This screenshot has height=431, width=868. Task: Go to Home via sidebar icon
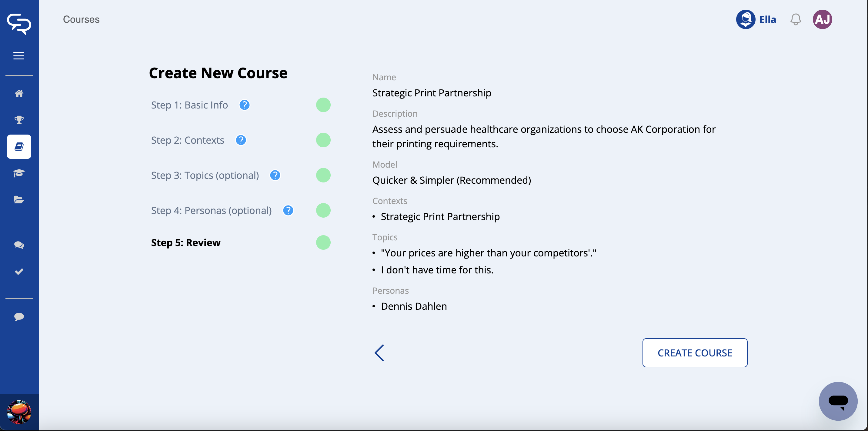(x=19, y=93)
